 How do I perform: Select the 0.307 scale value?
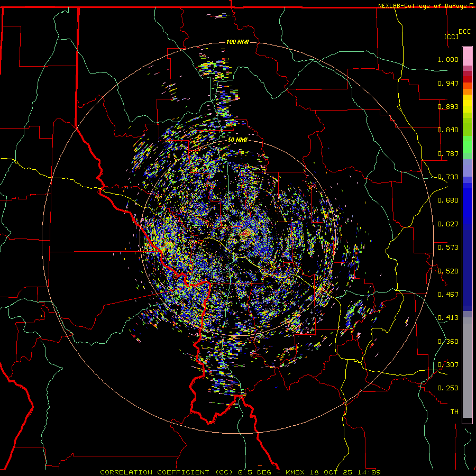pos(448,365)
